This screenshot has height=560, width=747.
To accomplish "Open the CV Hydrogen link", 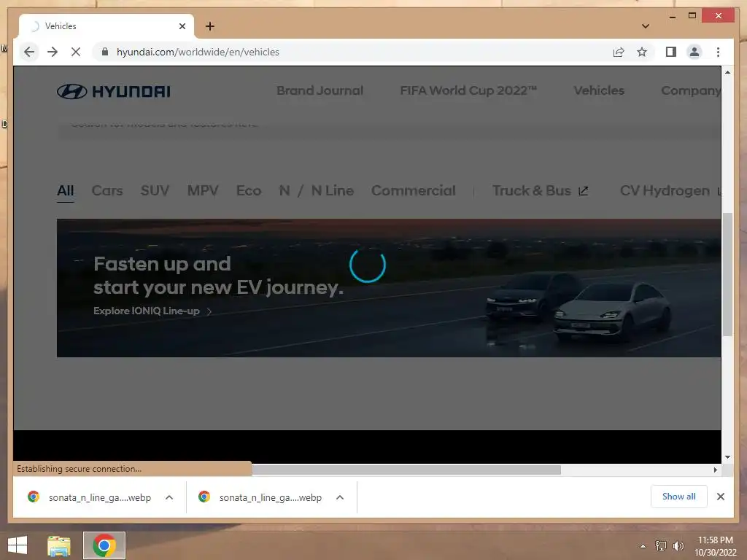I will (670, 190).
